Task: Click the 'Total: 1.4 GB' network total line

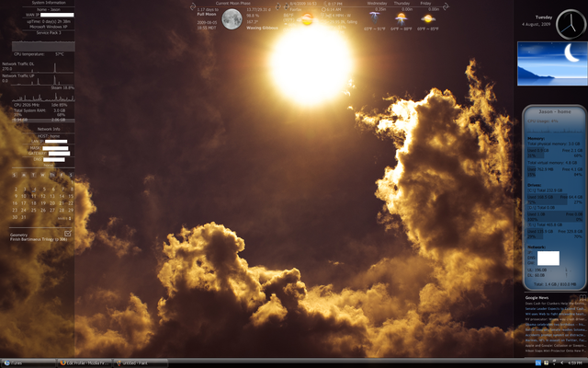Action: 555,284
